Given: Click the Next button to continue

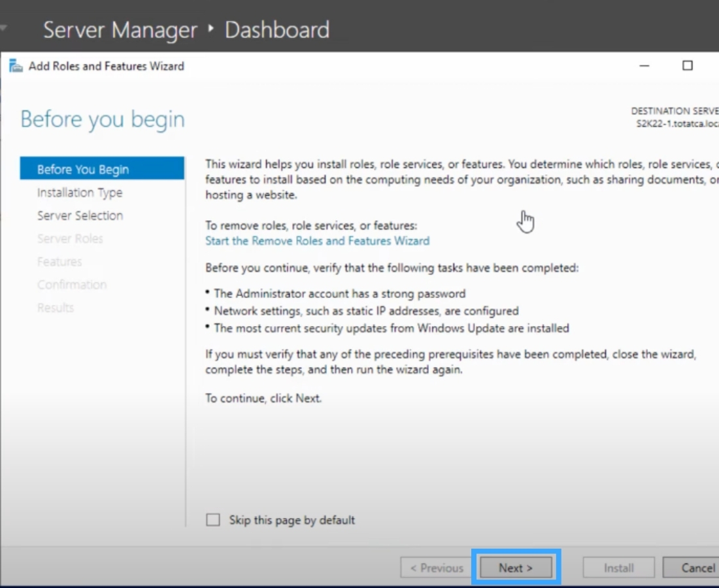Looking at the screenshot, I should (x=516, y=567).
